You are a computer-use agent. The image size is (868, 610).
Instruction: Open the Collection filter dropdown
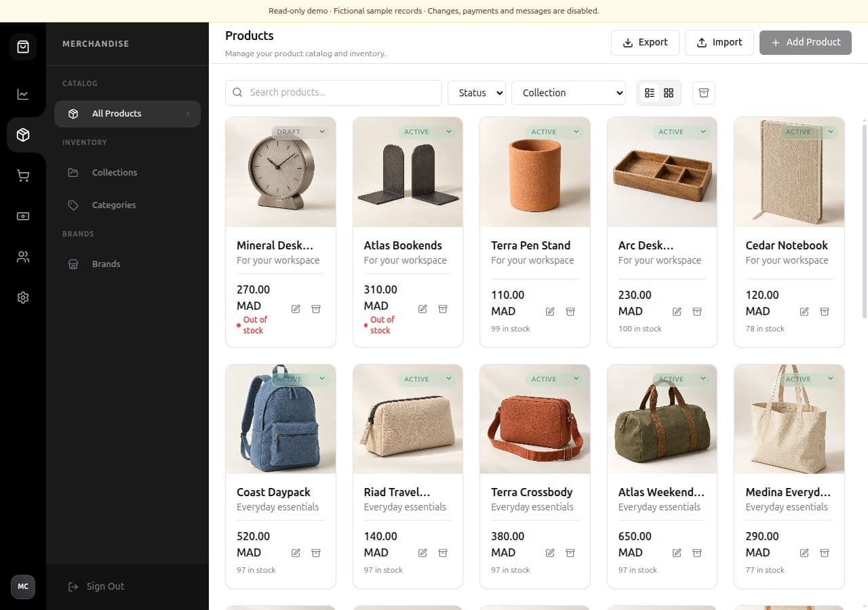pyautogui.click(x=569, y=93)
